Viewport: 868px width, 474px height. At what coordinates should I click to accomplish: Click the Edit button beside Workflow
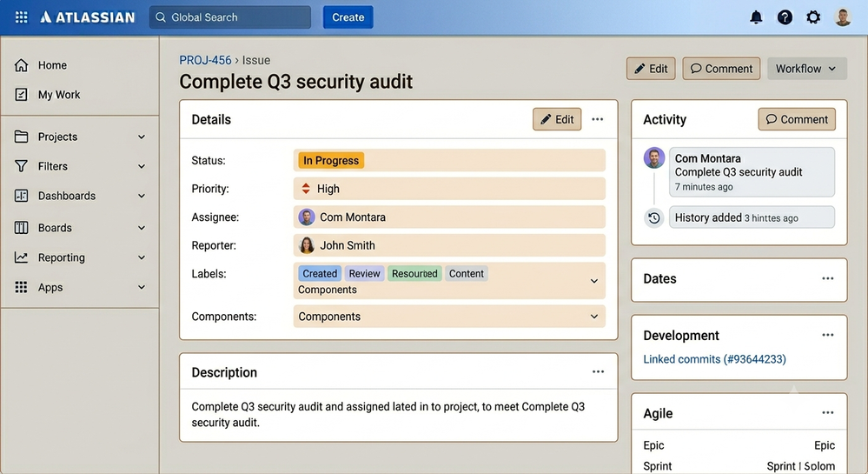coord(651,69)
